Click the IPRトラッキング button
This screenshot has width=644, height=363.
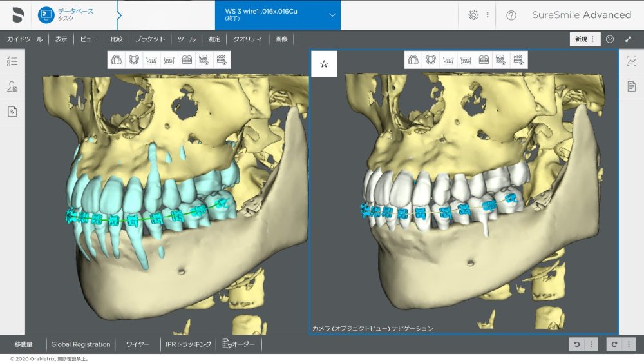pos(188,344)
